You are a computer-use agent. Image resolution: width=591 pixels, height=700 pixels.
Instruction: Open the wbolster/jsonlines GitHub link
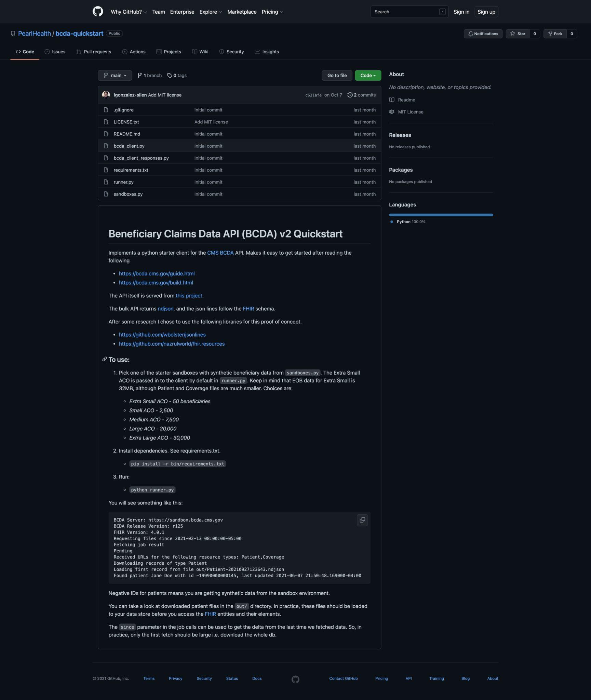click(x=162, y=335)
